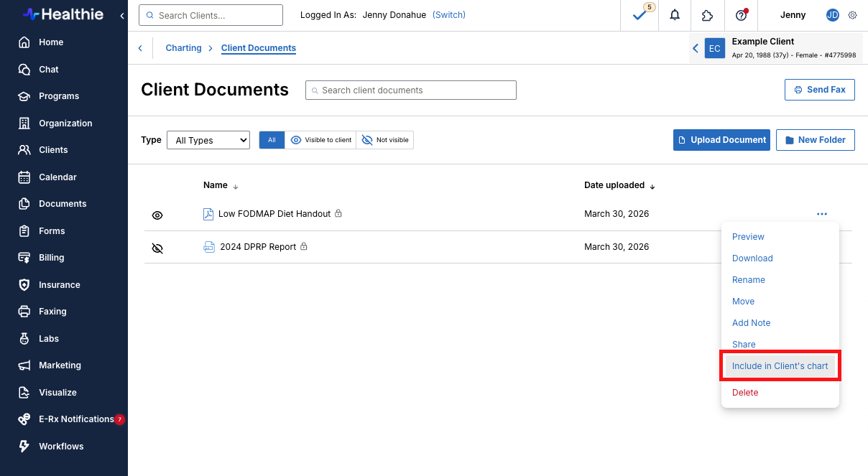The width and height of the screenshot is (868, 476).
Task: Open the 2024 DPRP Report document
Action: pos(258,247)
